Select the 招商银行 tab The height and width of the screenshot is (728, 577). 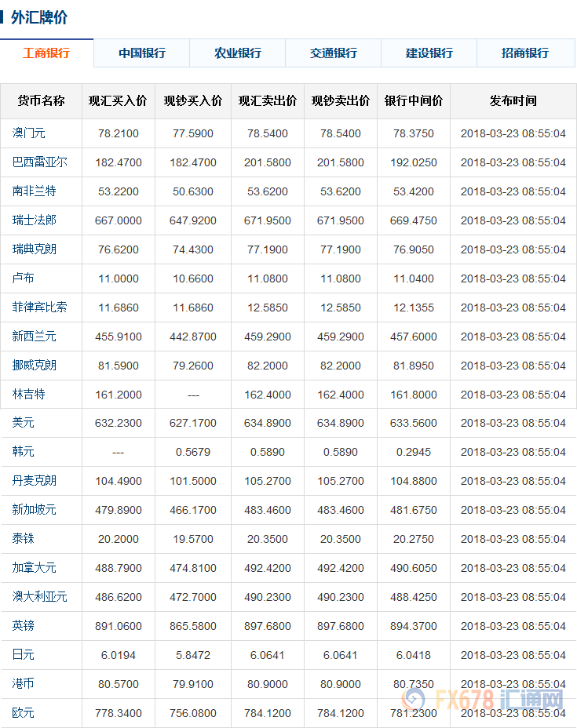click(525, 53)
